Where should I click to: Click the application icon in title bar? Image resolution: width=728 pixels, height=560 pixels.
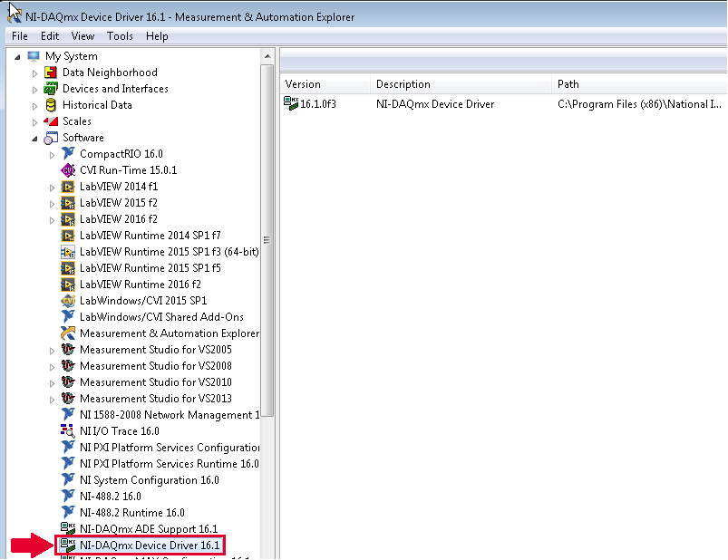coord(15,14)
